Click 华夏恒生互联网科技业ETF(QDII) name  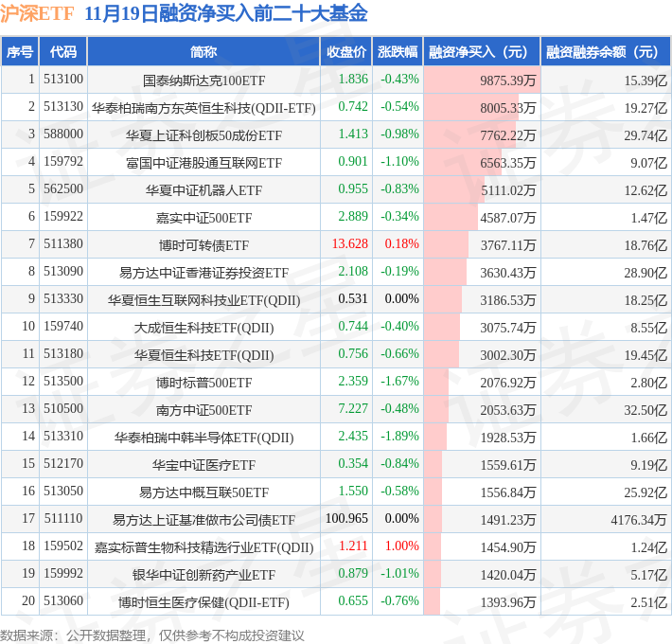point(203,299)
